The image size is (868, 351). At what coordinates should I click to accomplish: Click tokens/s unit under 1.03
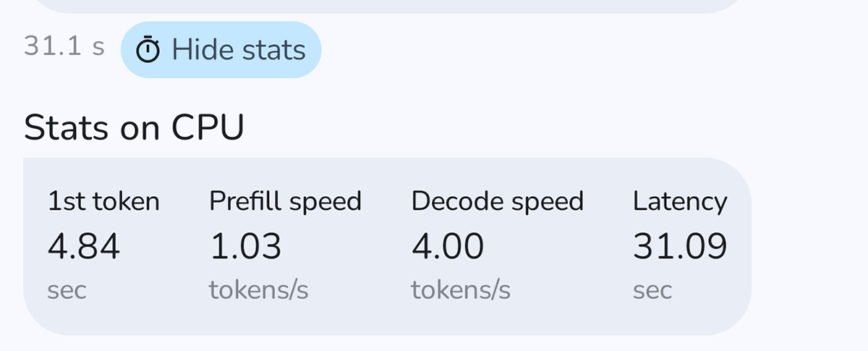[258, 290]
